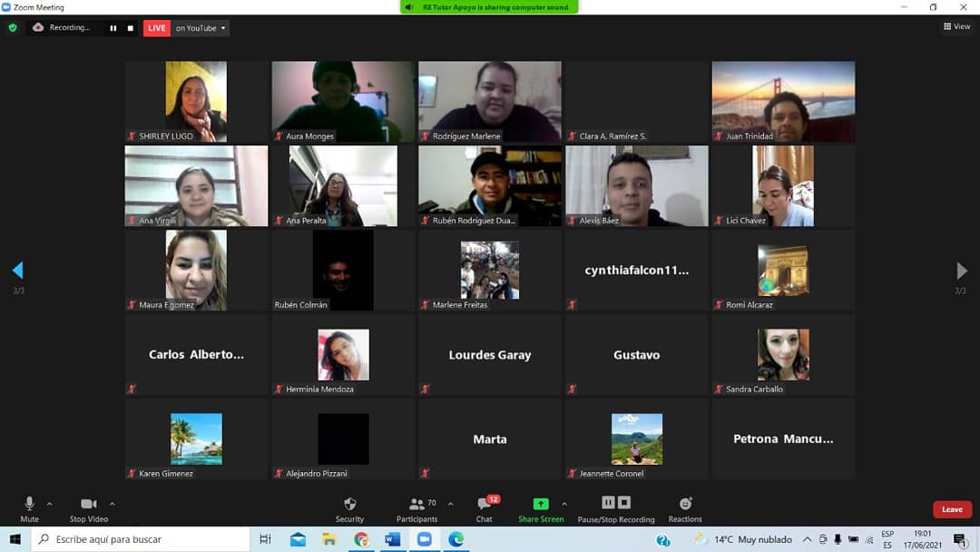Click the red LIVE badge
The image size is (980, 552).
(x=157, y=28)
